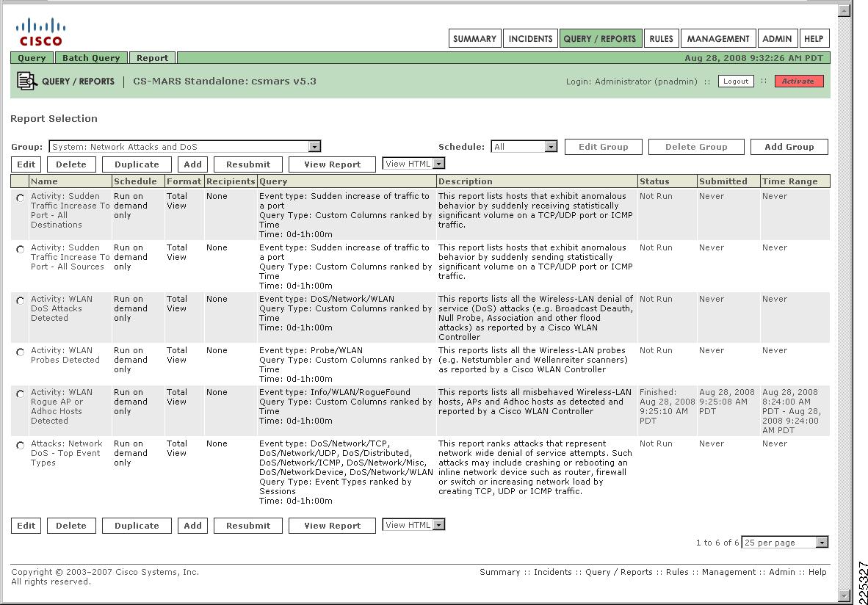Click the bottom Edit button
This screenshot has width=868, height=605.
point(26,526)
